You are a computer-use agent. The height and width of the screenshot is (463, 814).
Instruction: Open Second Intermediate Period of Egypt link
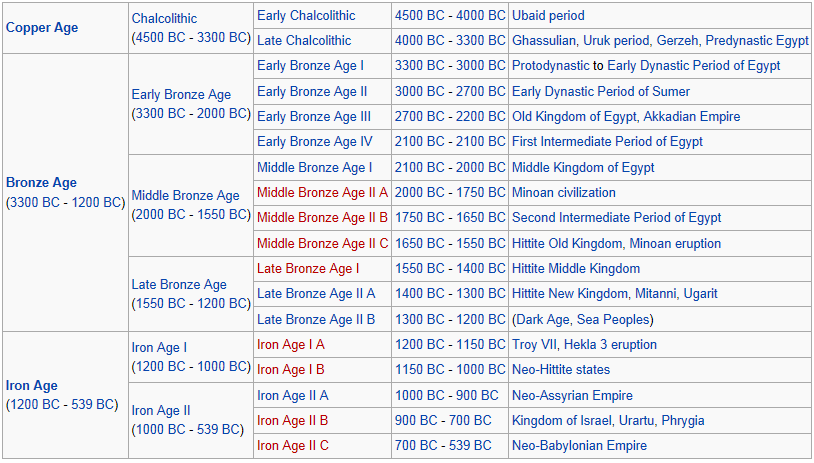(617, 217)
